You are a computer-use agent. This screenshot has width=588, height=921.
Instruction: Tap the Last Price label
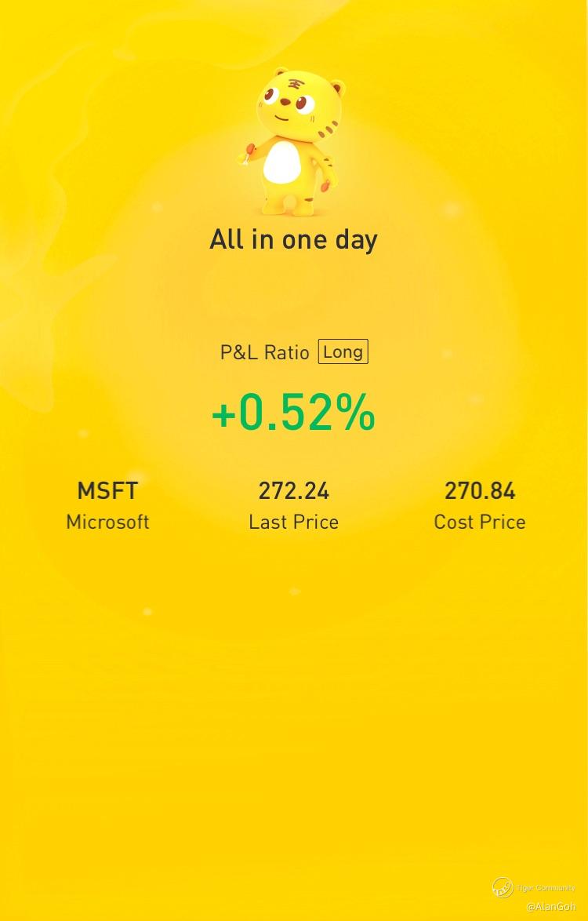point(293,522)
